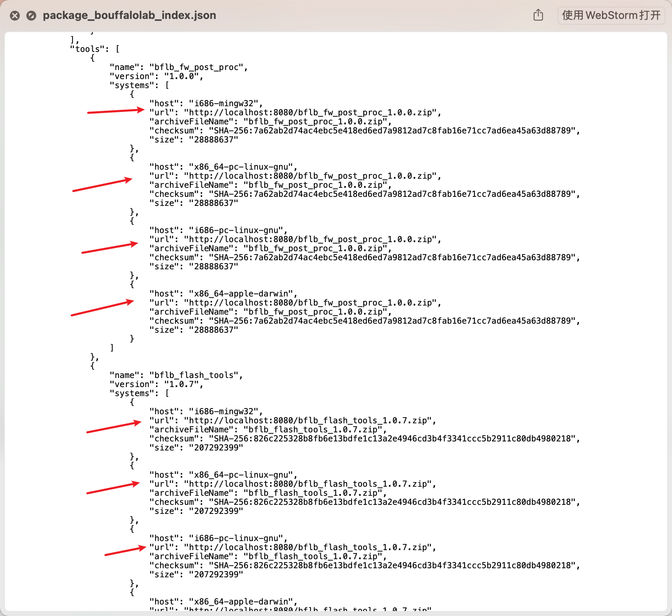Close the Quick Look preview window
Screen dimensions: 672x616
click(x=15, y=16)
